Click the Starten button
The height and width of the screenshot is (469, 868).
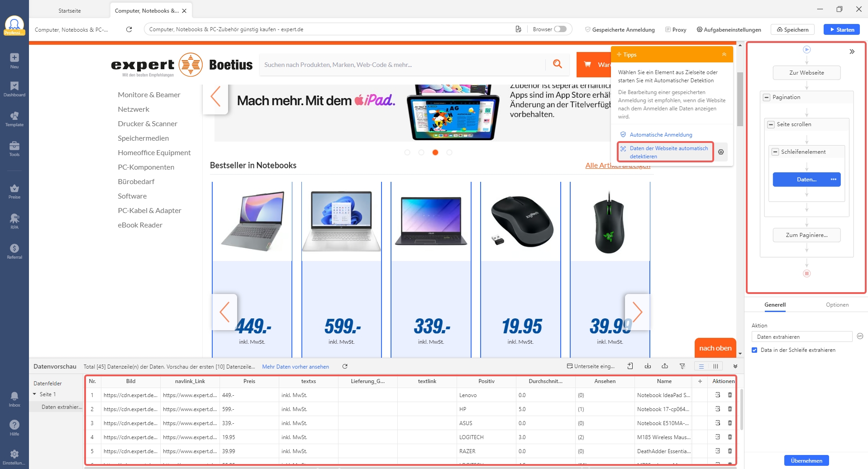pos(842,29)
